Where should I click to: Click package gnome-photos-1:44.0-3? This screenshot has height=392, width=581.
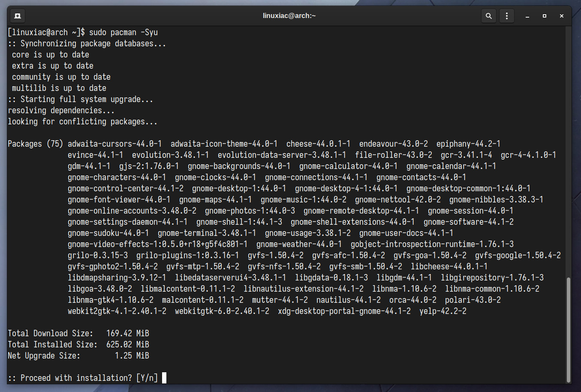[250, 211]
